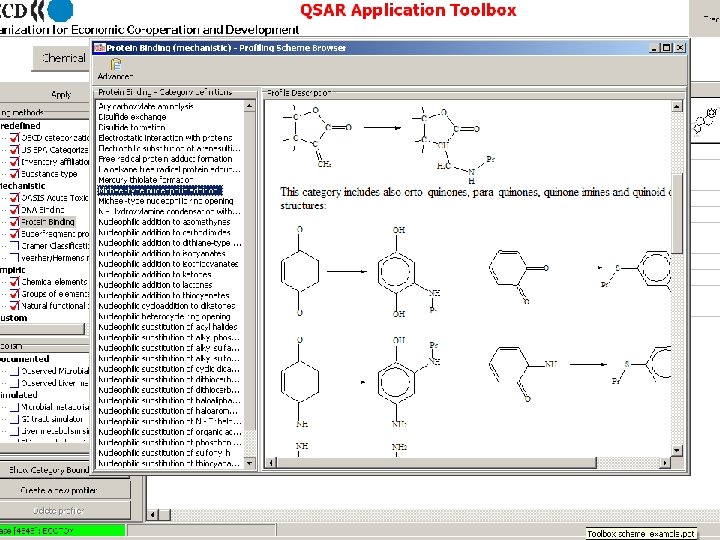The height and width of the screenshot is (540, 720).
Task: Select Nucleophilic substitution of haloarom… row
Action: (x=168, y=411)
